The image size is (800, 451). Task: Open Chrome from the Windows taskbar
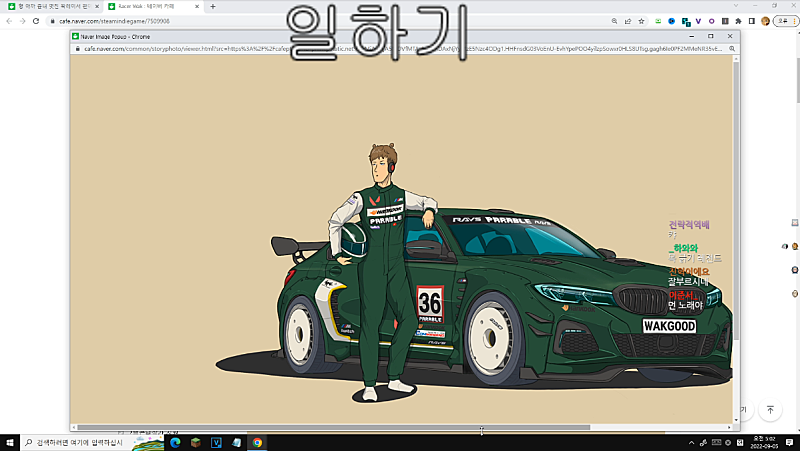(x=257, y=442)
